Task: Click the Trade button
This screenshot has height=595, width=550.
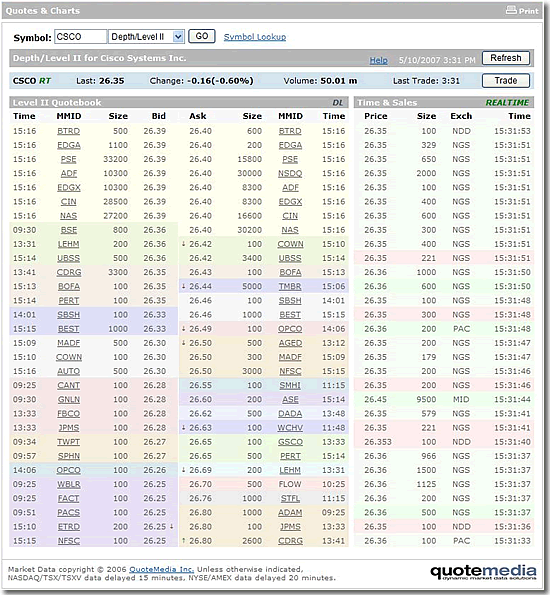Action: [x=506, y=80]
